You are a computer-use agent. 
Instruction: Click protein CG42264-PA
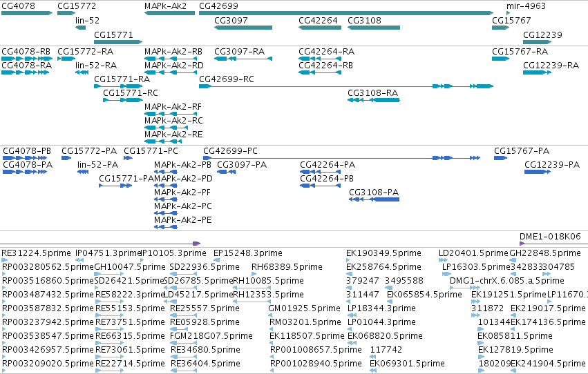(328, 165)
